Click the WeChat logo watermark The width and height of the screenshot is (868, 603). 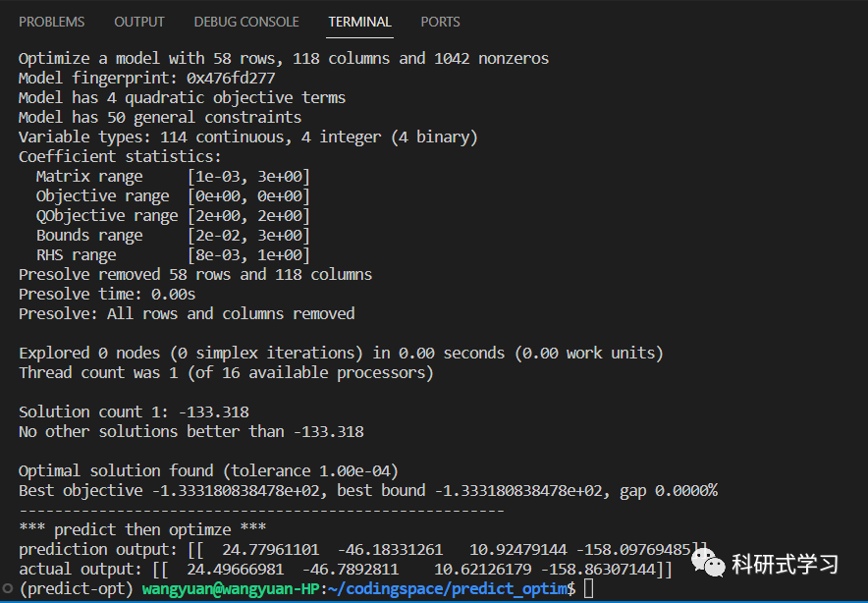(x=708, y=563)
